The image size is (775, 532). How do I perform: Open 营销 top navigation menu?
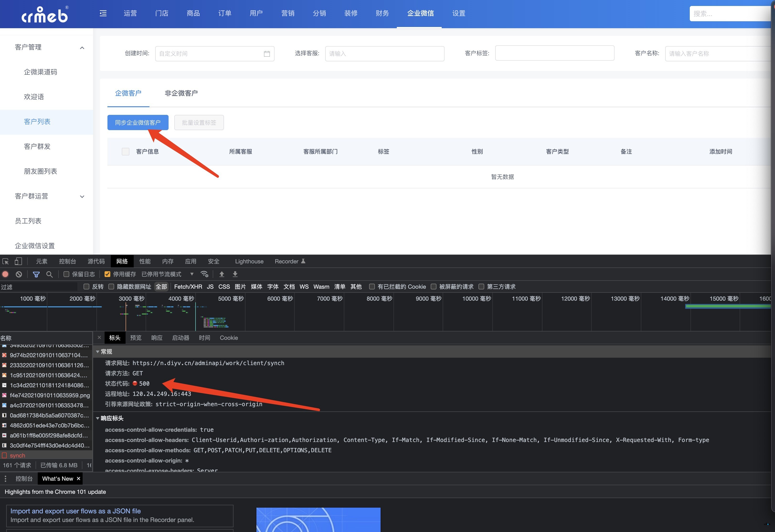[288, 13]
